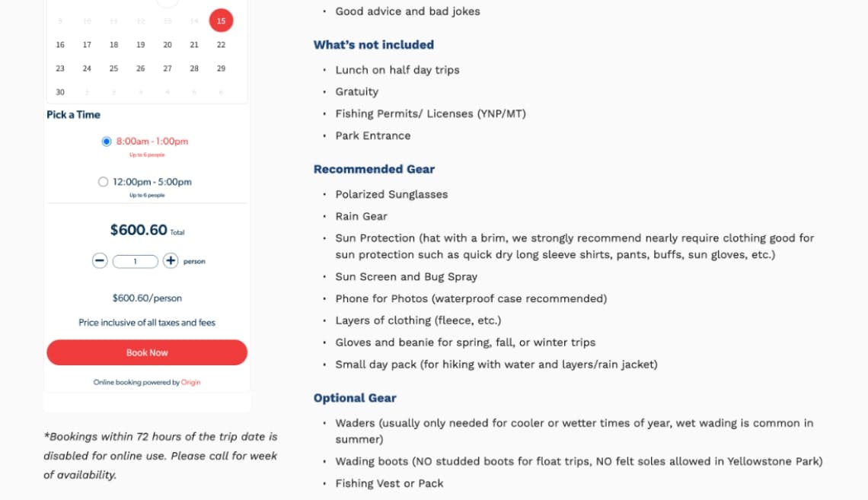Click the Book Now button

click(146, 352)
